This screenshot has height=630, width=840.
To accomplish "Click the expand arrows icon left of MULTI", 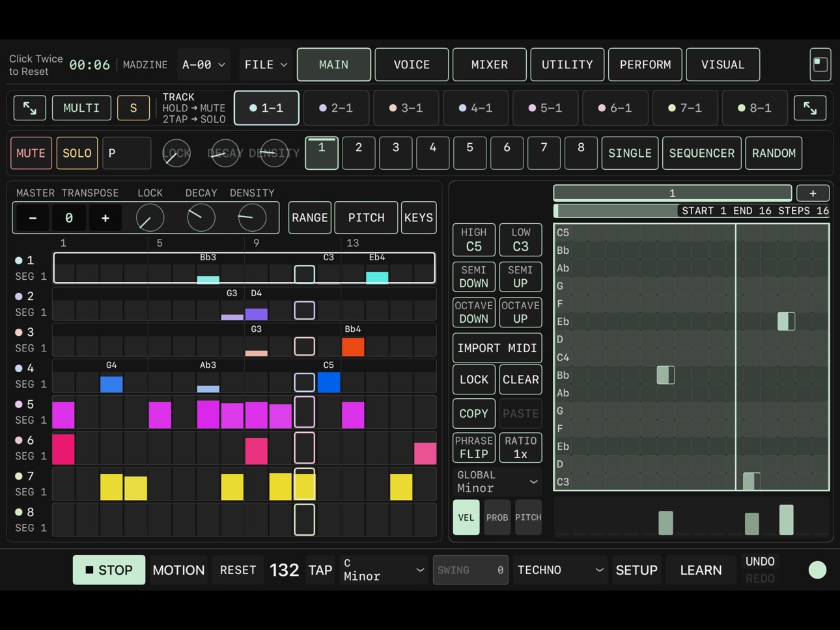I will tap(30, 108).
